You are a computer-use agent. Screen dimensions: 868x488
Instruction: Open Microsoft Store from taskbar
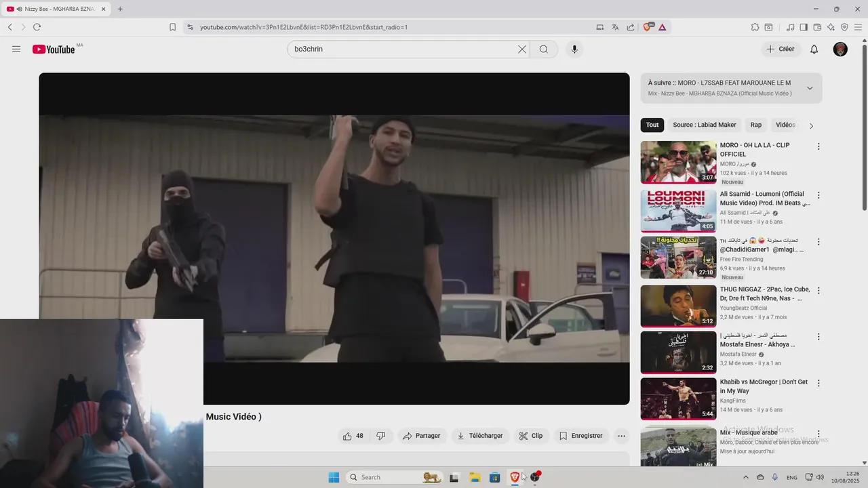click(495, 477)
